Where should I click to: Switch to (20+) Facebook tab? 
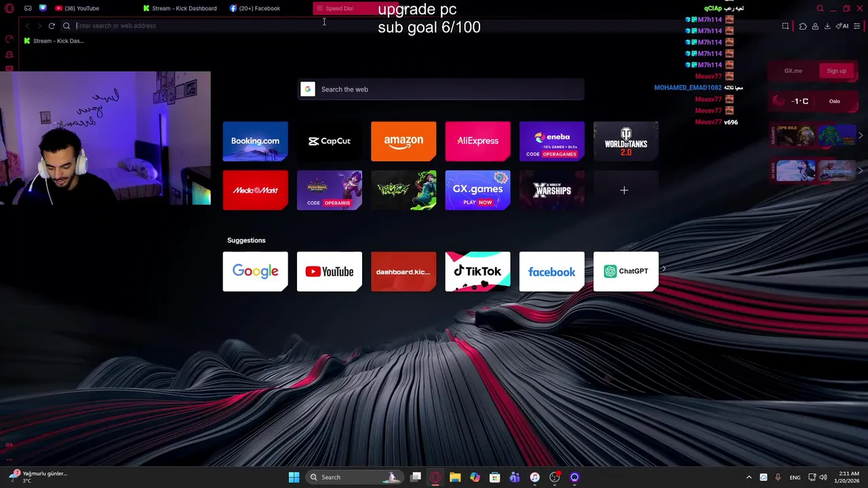coord(255,8)
